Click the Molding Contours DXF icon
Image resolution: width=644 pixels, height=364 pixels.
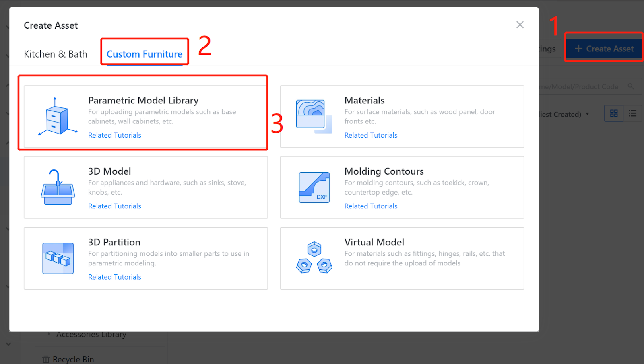(314, 187)
